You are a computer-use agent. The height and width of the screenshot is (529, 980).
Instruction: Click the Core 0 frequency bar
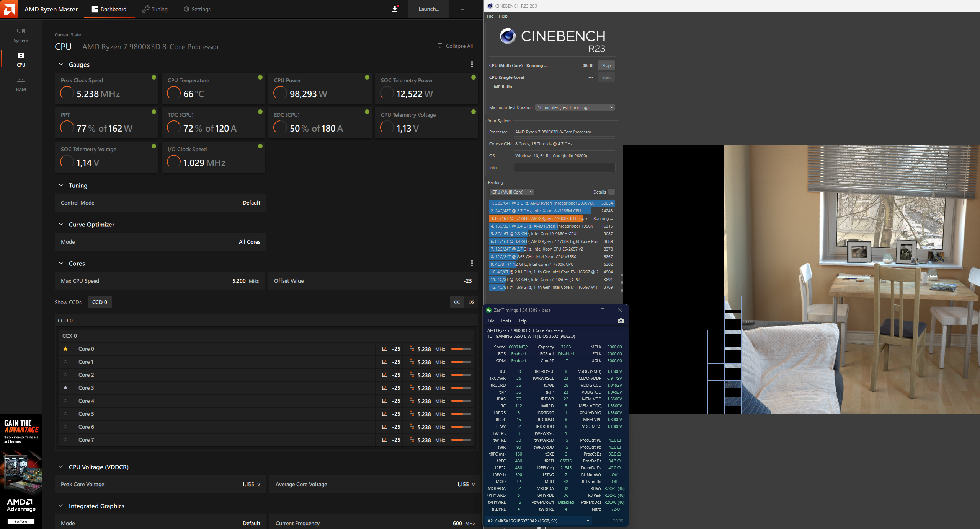[461, 349]
